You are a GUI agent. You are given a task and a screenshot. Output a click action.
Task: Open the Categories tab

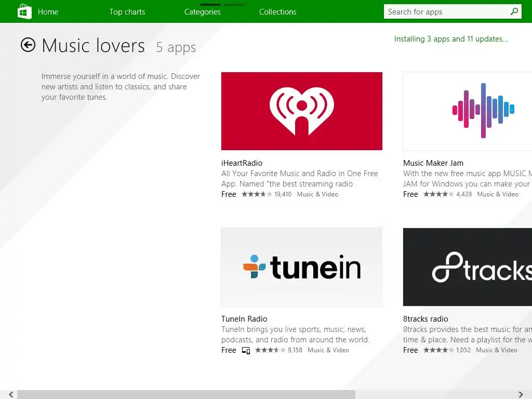coord(202,12)
